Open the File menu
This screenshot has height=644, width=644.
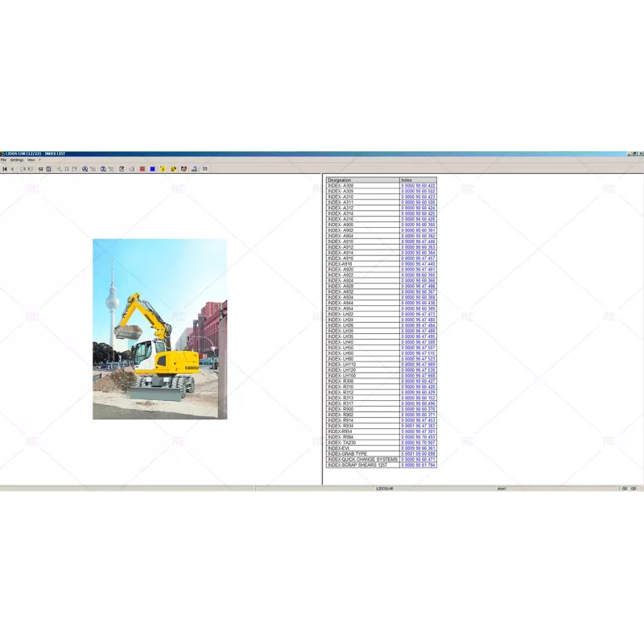point(6,159)
